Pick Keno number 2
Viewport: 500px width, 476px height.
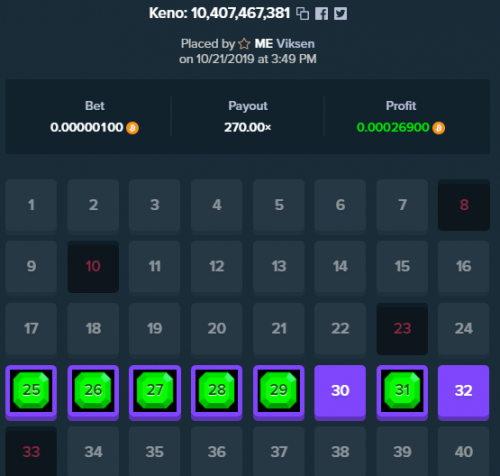pos(93,205)
